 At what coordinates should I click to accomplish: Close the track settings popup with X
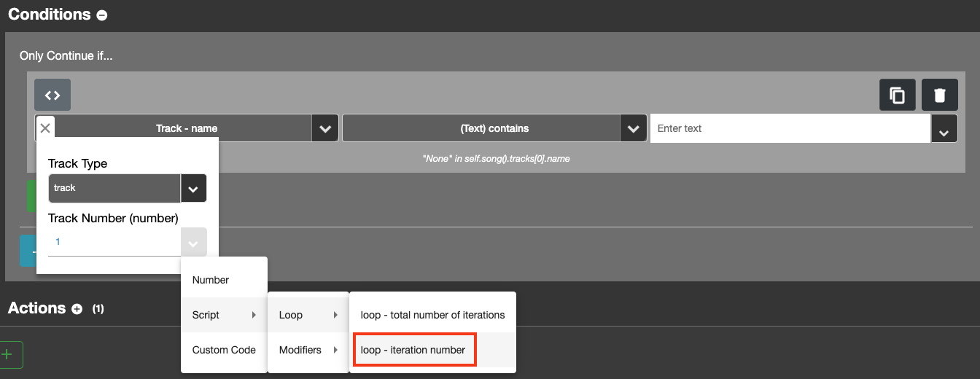[45, 128]
